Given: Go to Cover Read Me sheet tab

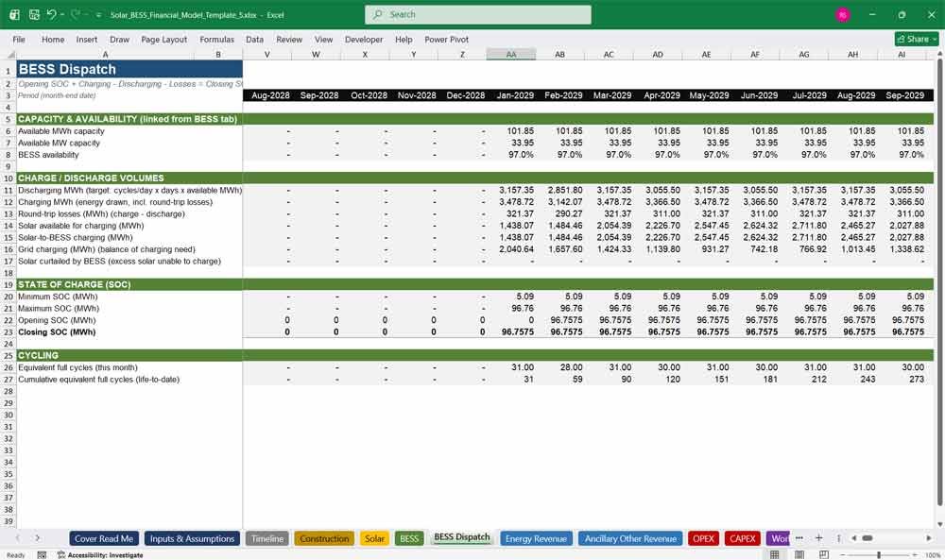Looking at the screenshot, I should [104, 538].
